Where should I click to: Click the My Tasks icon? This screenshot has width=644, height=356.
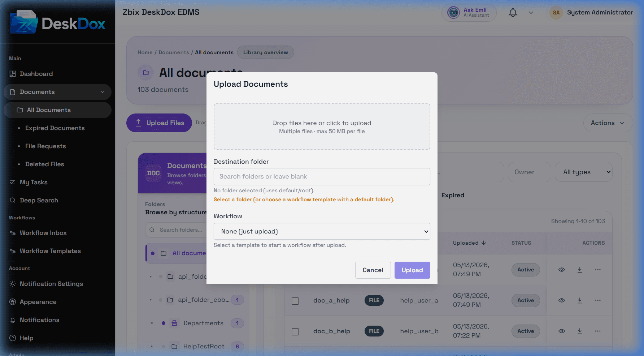[x=13, y=182]
